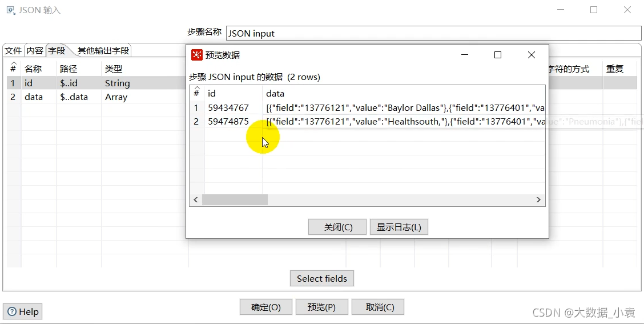The height and width of the screenshot is (324, 644).
Task: Confirm with the 确定(O) button
Action: pyautogui.click(x=265, y=307)
